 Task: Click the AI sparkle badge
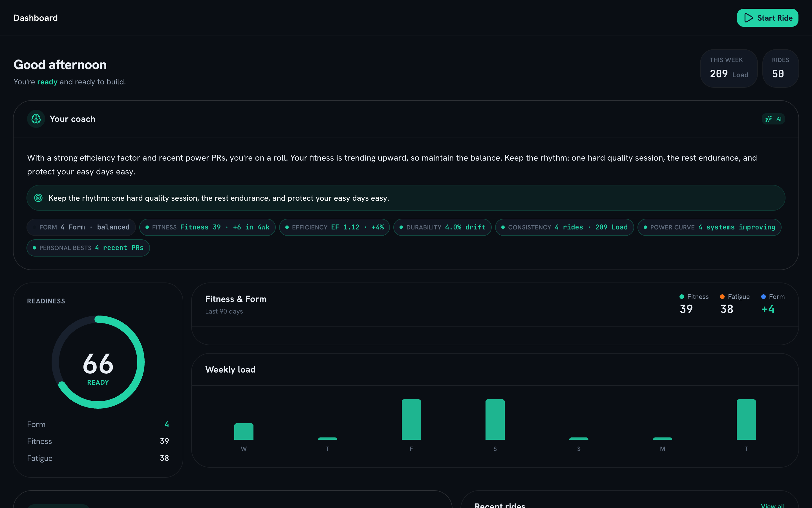pyautogui.click(x=773, y=119)
